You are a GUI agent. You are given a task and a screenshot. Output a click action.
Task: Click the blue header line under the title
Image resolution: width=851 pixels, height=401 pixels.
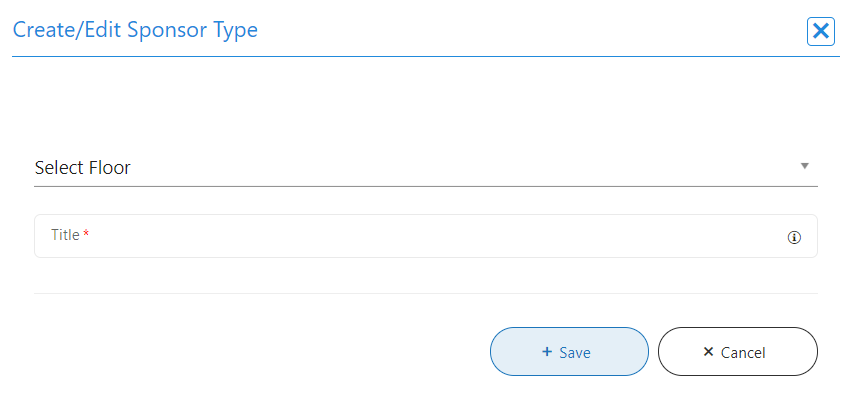425,56
